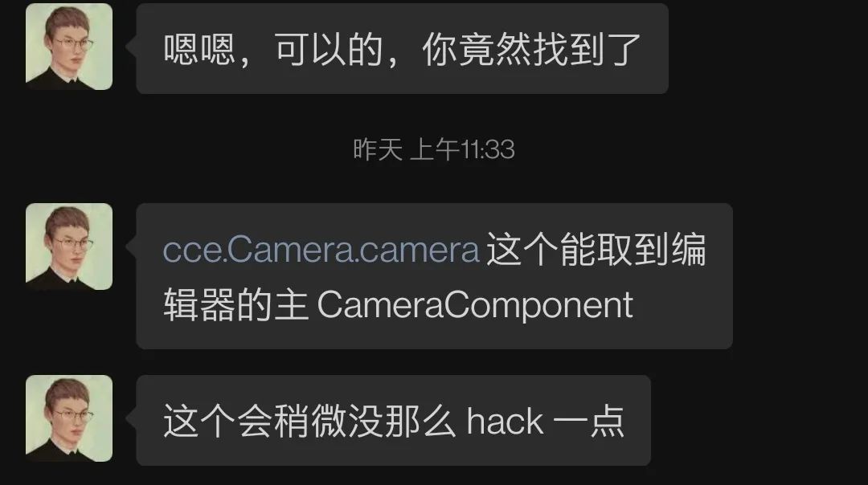The height and width of the screenshot is (485, 868).
Task: Click the 11:33 portion of the timestamp
Action: click(487, 150)
